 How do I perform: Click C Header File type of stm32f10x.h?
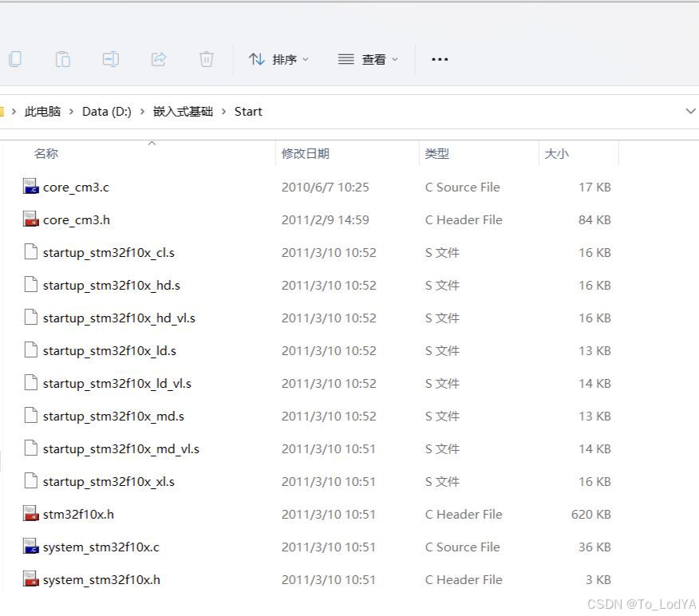[x=464, y=515]
